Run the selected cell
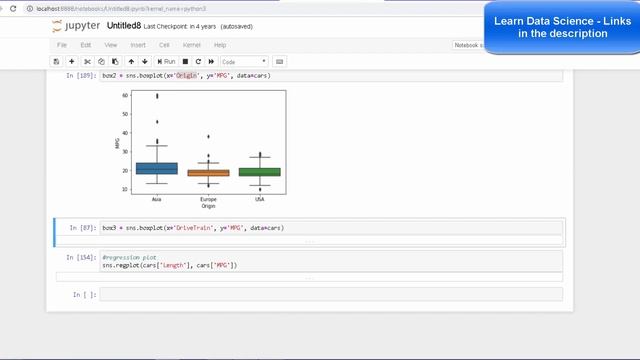The width and height of the screenshot is (640, 360). coord(166,62)
